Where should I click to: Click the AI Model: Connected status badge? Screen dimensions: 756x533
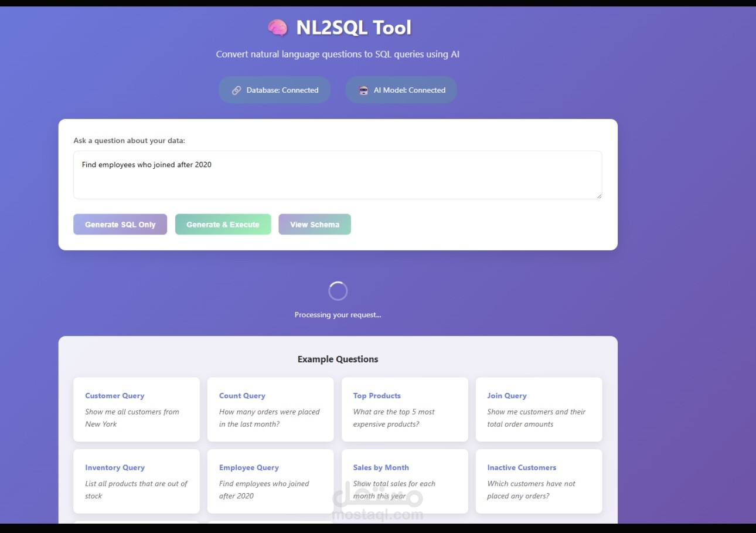[x=401, y=90]
